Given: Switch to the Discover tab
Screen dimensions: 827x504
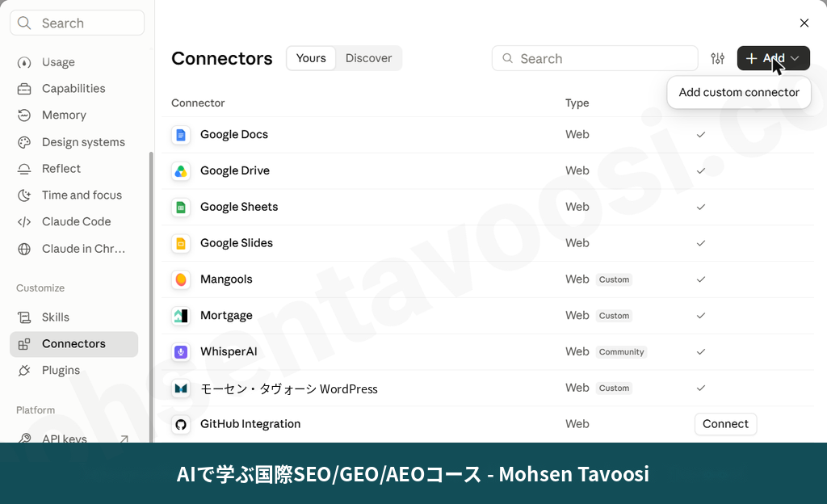Looking at the screenshot, I should [x=368, y=58].
